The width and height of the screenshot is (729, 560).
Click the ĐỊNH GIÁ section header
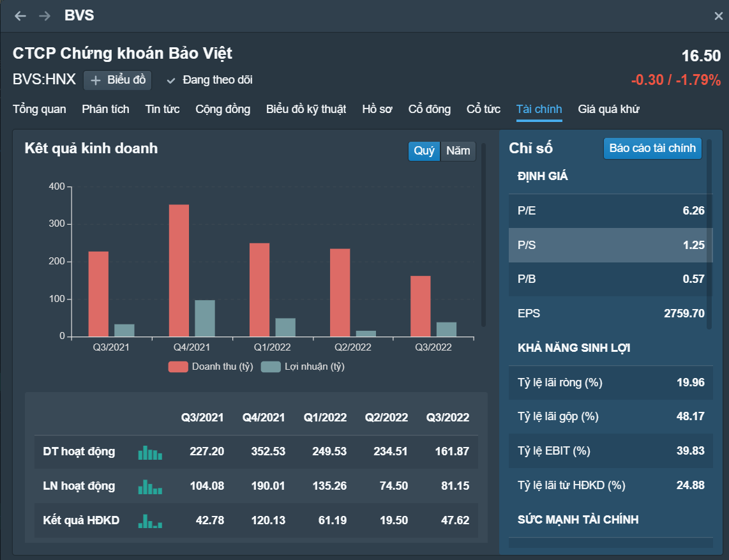click(543, 176)
